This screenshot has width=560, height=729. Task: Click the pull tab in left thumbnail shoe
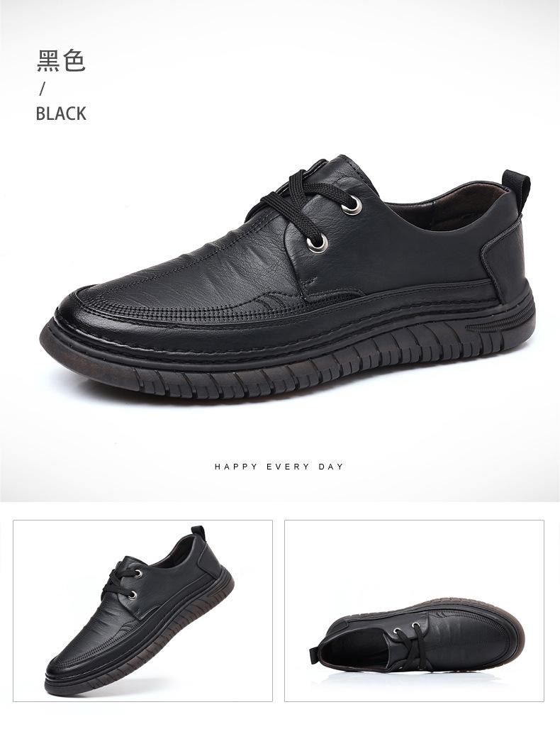click(198, 533)
